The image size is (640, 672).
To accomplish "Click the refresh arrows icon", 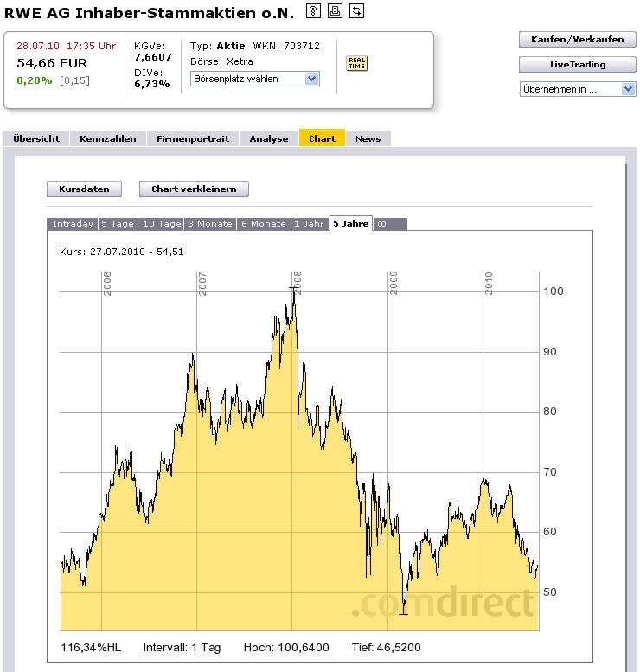I will [356, 11].
